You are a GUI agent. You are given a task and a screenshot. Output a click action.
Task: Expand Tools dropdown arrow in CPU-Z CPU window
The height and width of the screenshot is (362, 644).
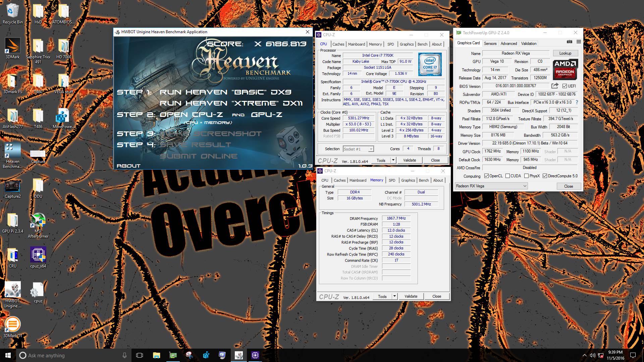393,160
